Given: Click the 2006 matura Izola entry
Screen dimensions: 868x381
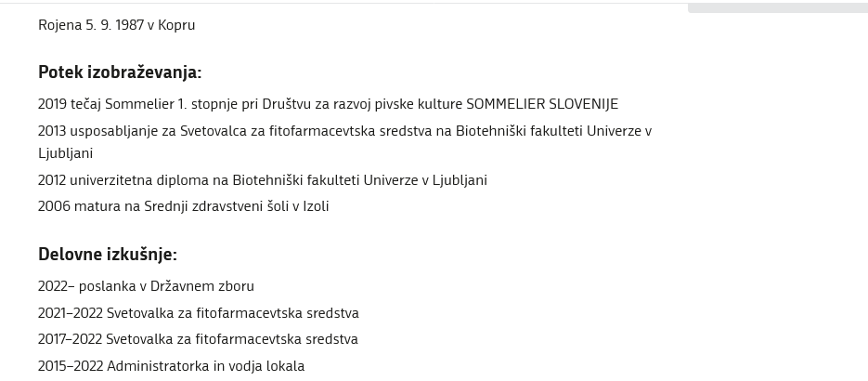Looking at the screenshot, I should 183,206.
